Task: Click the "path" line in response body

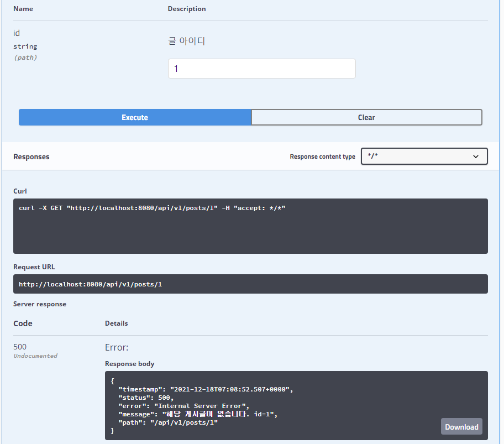Action: pyautogui.click(x=168, y=422)
